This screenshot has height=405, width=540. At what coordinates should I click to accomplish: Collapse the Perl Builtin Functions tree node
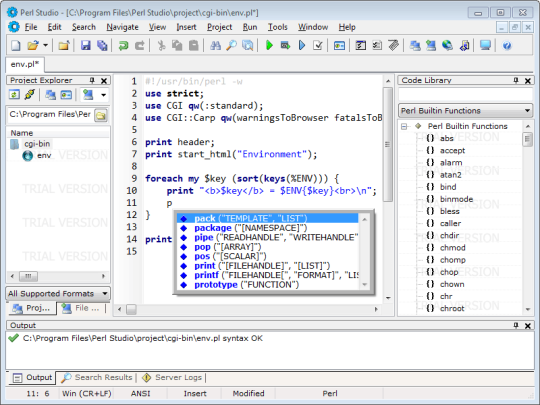(404, 126)
